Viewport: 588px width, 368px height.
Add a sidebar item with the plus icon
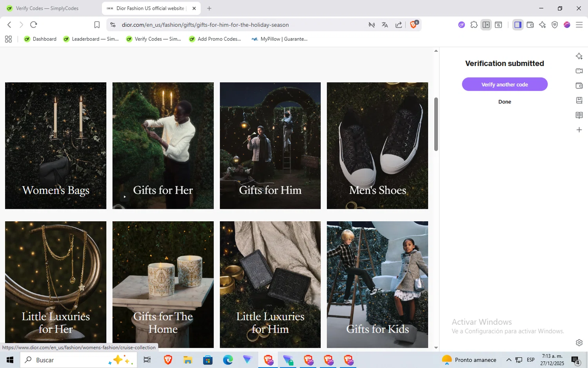(x=579, y=130)
